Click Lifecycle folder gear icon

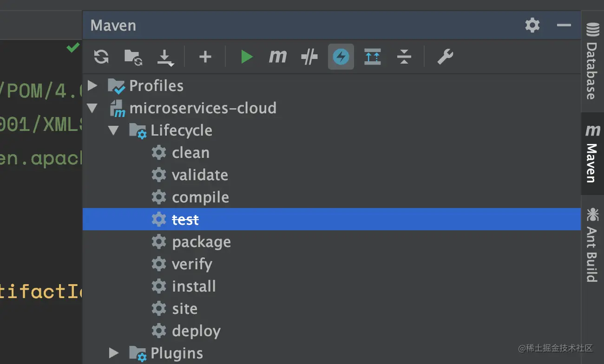[138, 131]
